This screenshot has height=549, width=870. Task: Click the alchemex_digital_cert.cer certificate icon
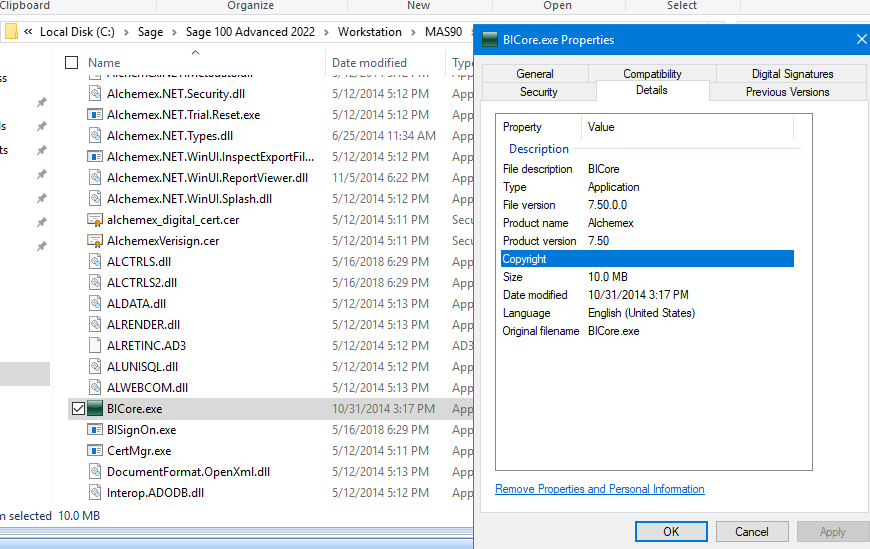[x=95, y=220]
